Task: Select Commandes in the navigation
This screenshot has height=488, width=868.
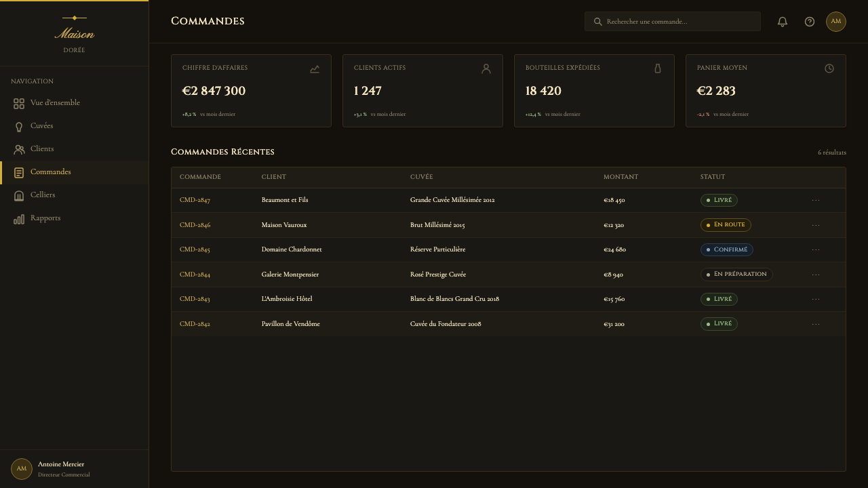Action: [75, 172]
